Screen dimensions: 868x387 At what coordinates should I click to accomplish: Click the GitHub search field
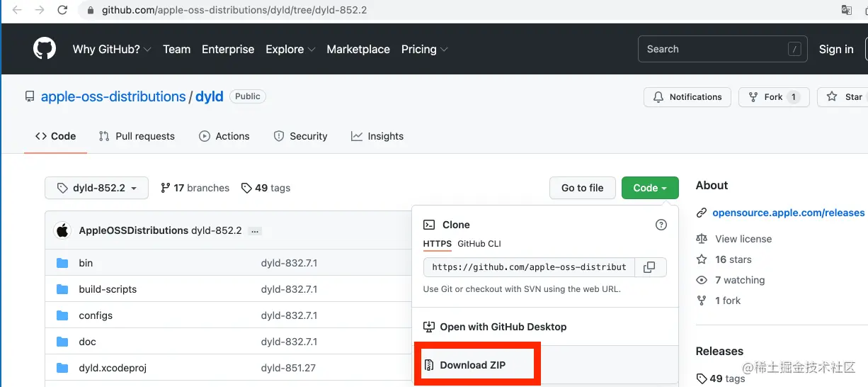tap(723, 49)
